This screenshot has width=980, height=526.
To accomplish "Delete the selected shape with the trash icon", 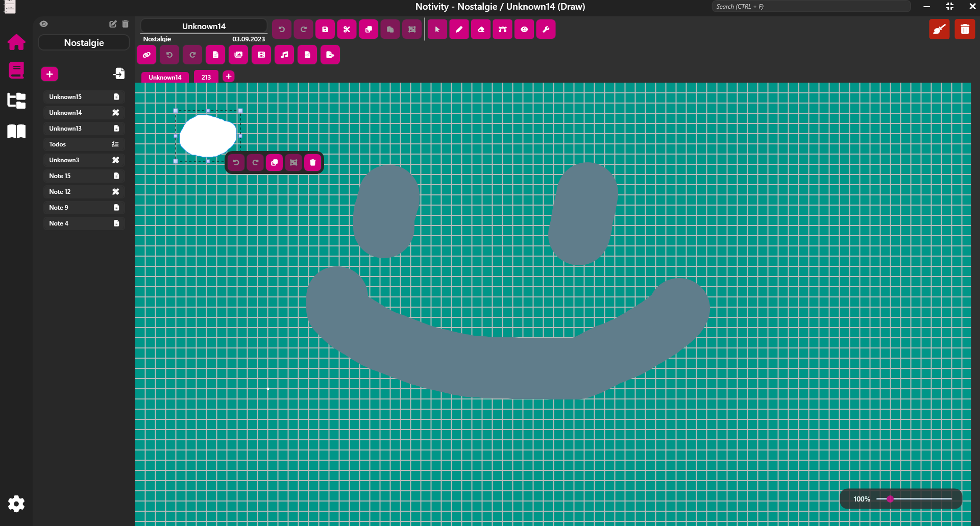I will click(x=313, y=162).
